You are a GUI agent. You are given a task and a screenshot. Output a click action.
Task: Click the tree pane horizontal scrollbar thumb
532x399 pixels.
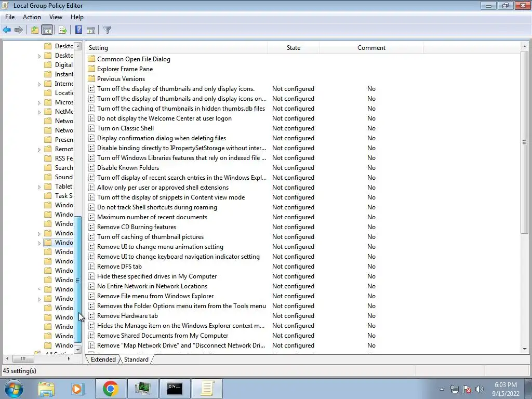click(23, 358)
